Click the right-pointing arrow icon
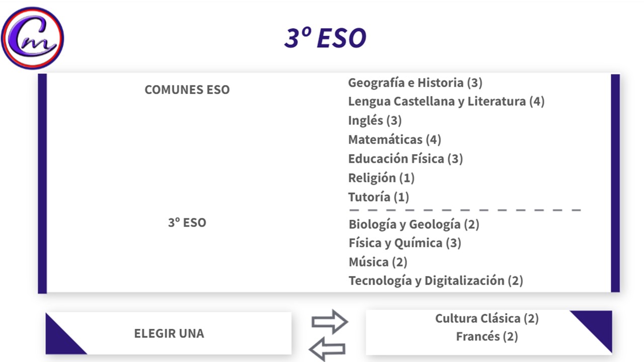Image resolution: width=644 pixels, height=362 pixels. [330, 322]
